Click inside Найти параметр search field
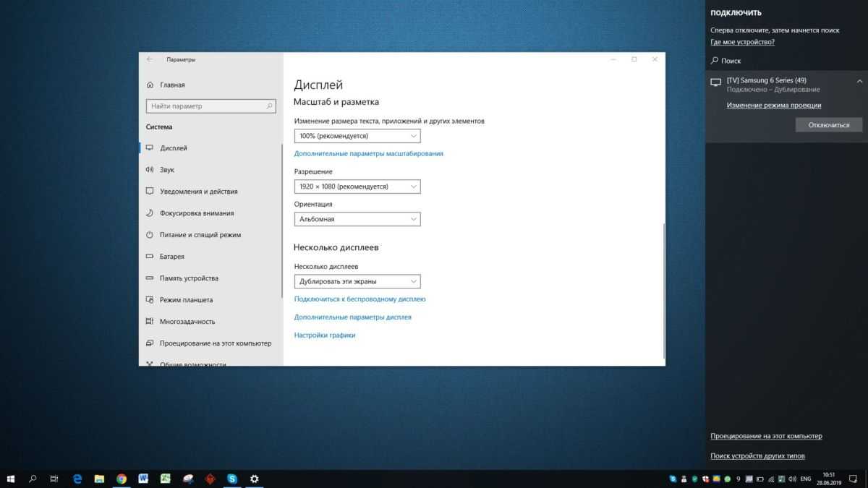Viewport: 868px width, 488px height. tap(206, 106)
